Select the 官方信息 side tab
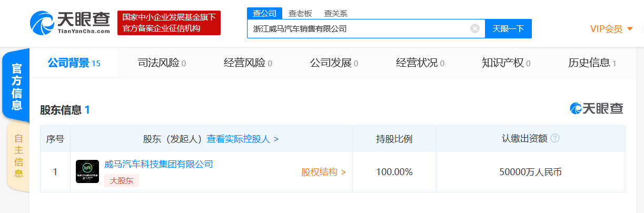 coord(16,87)
